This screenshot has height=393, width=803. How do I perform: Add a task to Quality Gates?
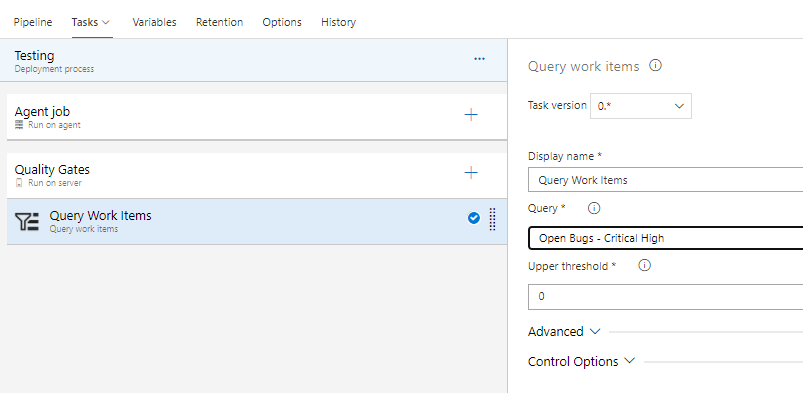[x=471, y=173]
